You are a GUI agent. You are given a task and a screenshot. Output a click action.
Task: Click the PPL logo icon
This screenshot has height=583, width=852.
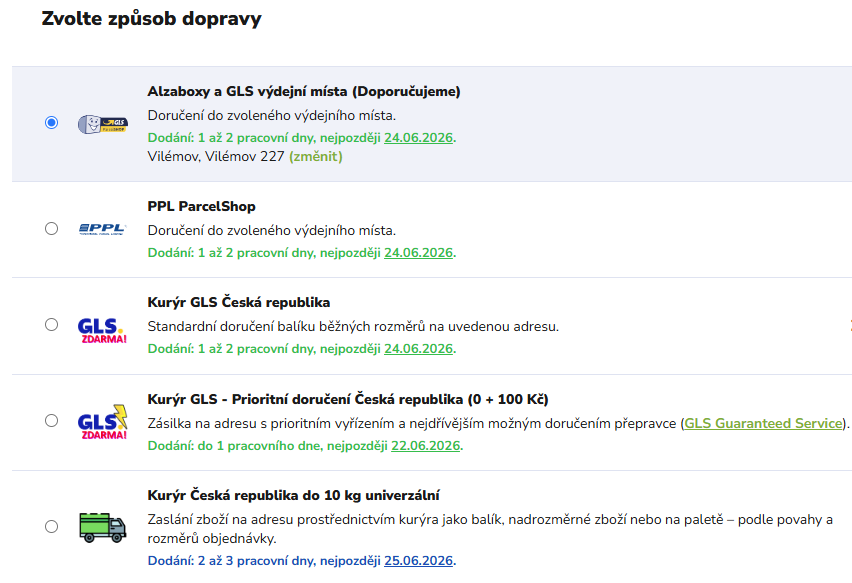(103, 229)
